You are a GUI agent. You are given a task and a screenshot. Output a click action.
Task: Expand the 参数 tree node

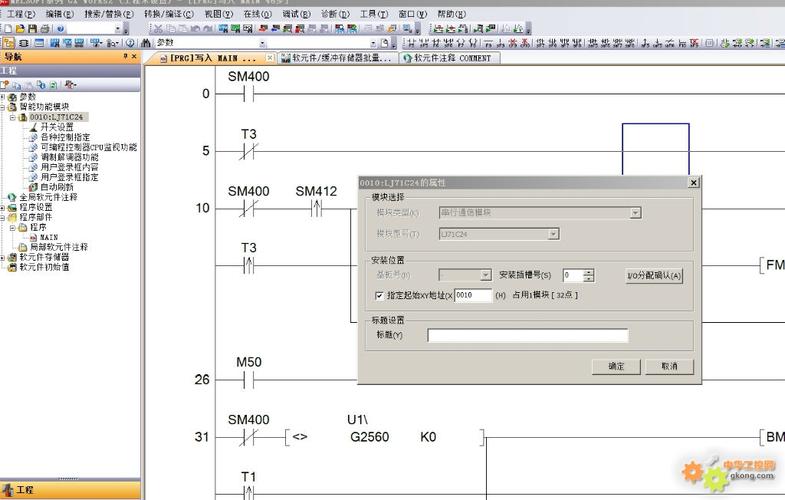pyautogui.click(x=3, y=97)
